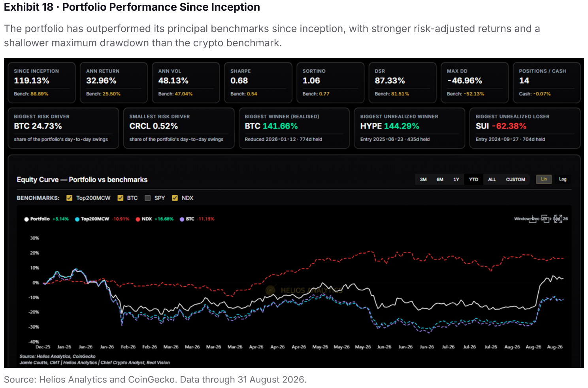Switch chart scale to Log
Viewport: 588px width, 388px height.
563,179
